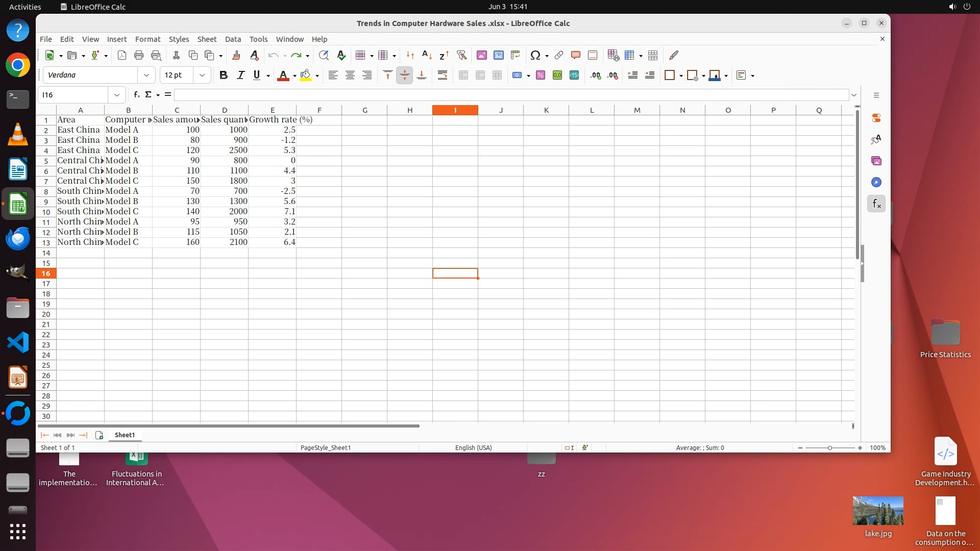This screenshot has height=551, width=980.
Task: Toggle Wrap Text for cells
Action: [x=442, y=75]
